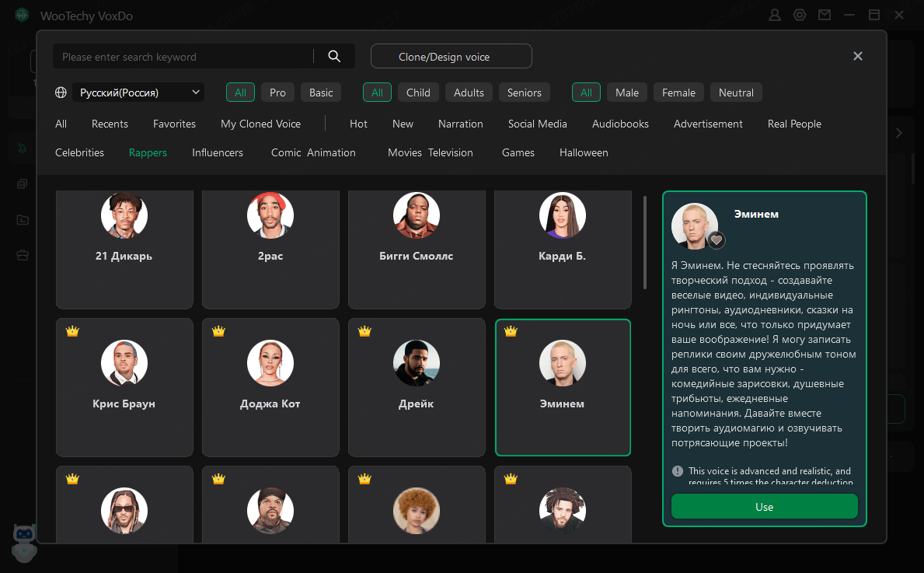Click the info icon beside advanced voice notice
The image size is (924, 573).
point(678,471)
